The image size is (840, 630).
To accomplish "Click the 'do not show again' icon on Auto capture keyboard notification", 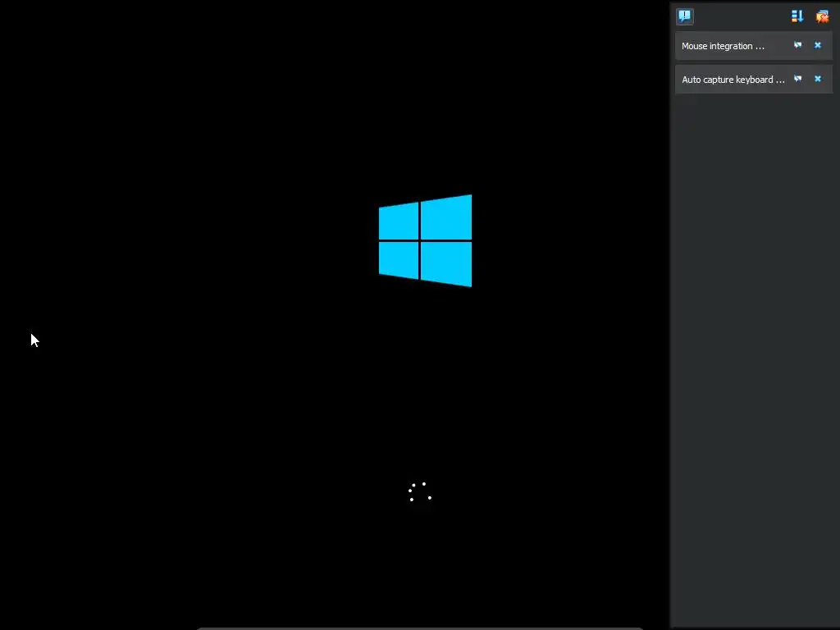I will click(797, 79).
